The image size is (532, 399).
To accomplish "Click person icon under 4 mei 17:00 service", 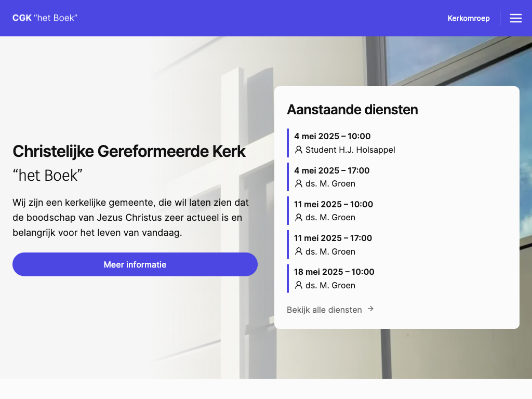I will click(299, 184).
